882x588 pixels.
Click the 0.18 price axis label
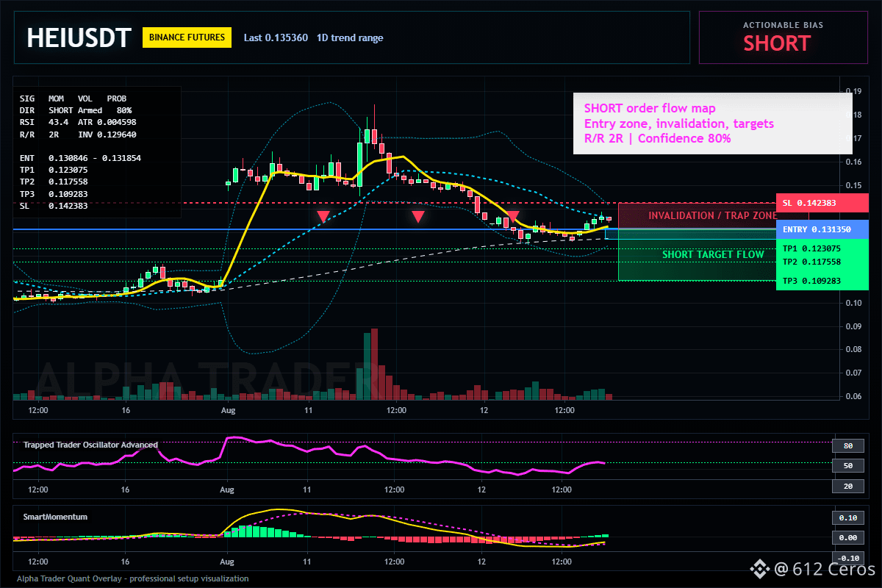853,115
